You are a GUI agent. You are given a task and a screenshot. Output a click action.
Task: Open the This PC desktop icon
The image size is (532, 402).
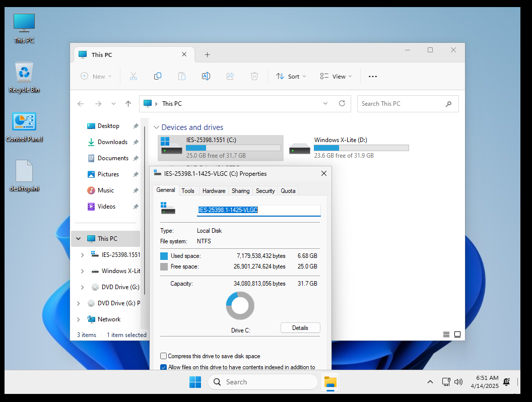pos(24,28)
